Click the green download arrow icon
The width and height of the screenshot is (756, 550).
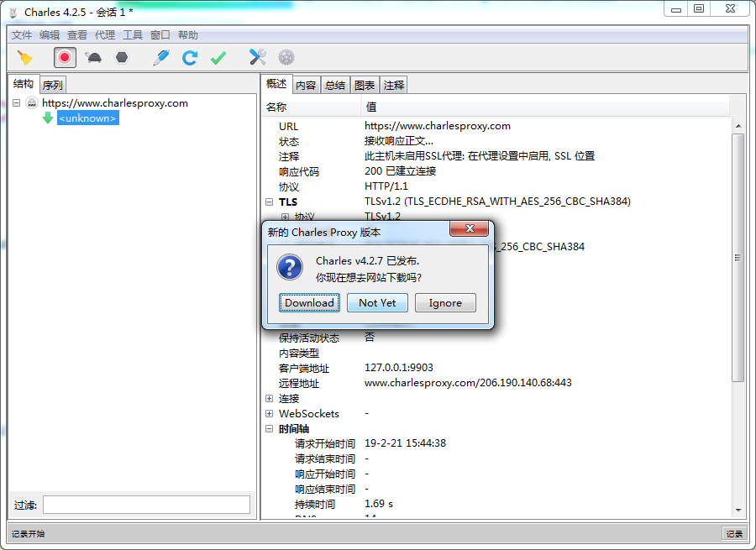(x=48, y=118)
